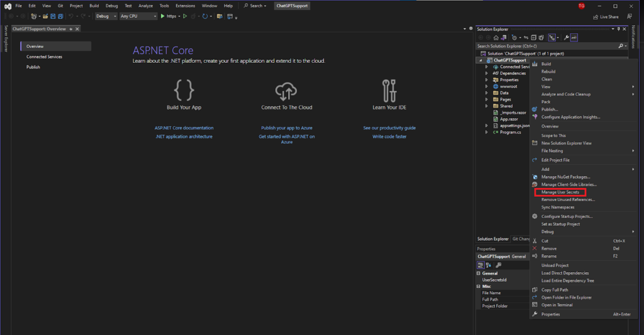Expand the Pages folder

(x=487, y=100)
